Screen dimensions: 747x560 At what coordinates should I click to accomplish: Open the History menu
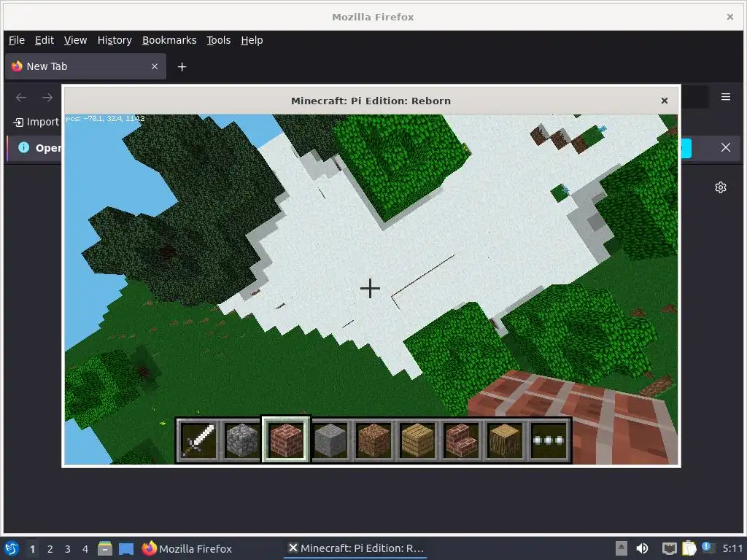click(x=115, y=41)
